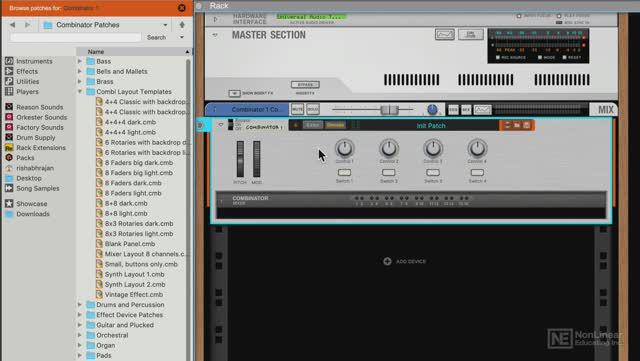Viewport: 640px width, 361px height.
Task: Toggle Switch 1 on the Combinator
Action: pyautogui.click(x=344, y=173)
